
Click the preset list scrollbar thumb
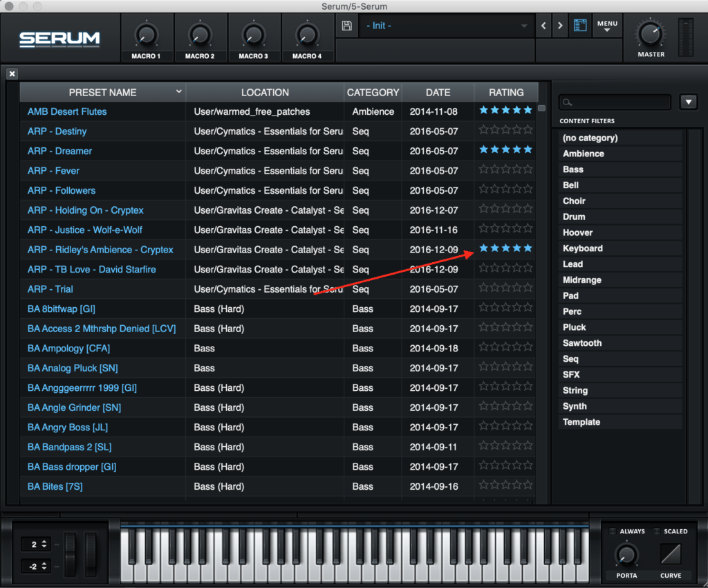(x=542, y=109)
